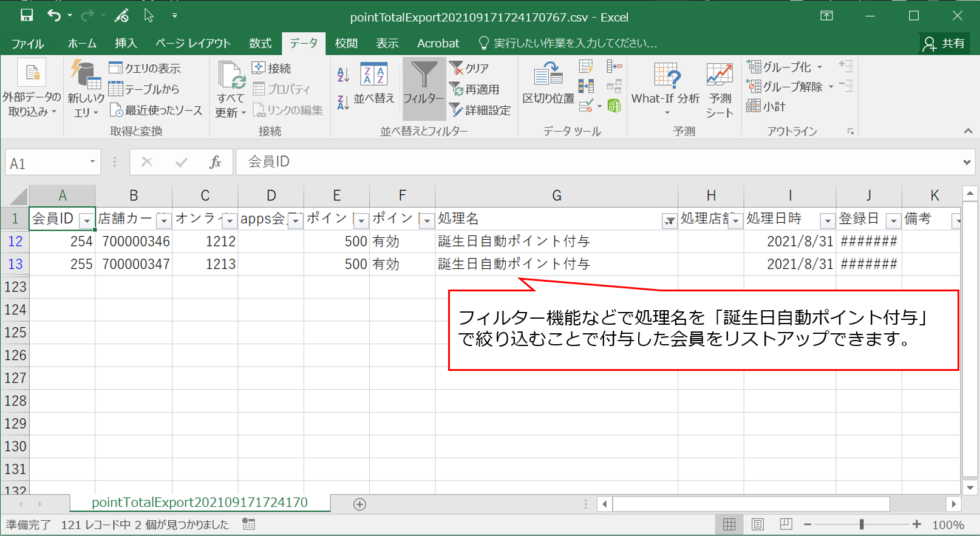The height and width of the screenshot is (536, 980).
Task: Switch to page break preview view
Action: pos(786,524)
